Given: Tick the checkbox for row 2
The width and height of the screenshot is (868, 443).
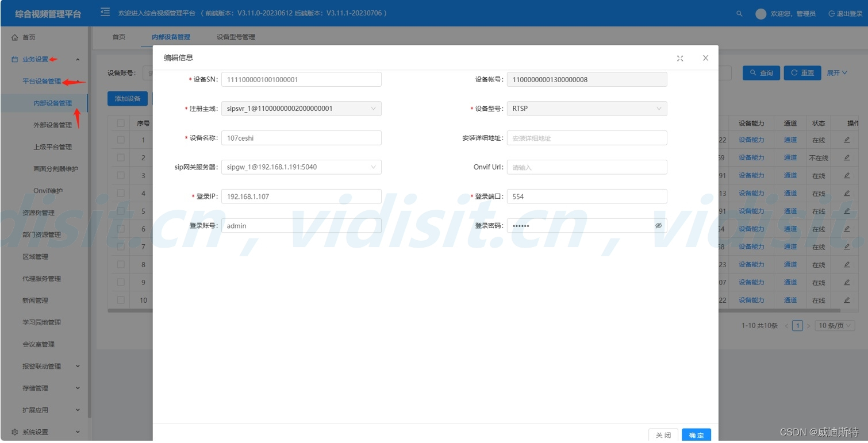Looking at the screenshot, I should (x=121, y=157).
